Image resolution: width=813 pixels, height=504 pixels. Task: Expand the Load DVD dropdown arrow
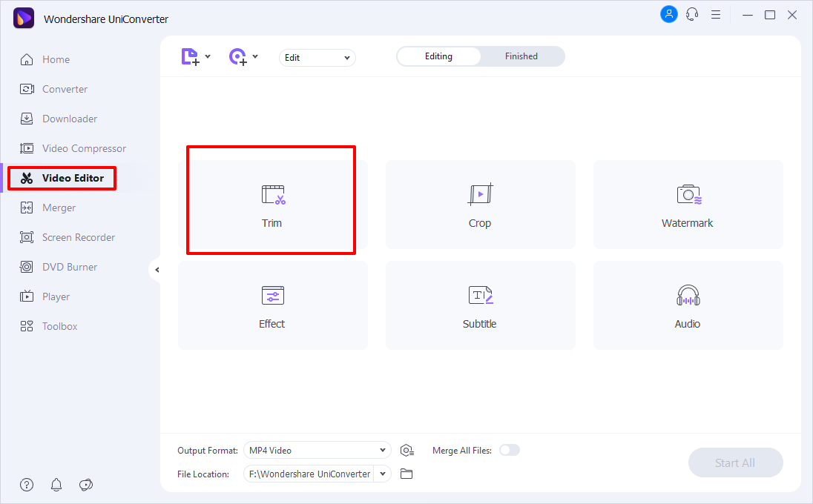click(255, 56)
